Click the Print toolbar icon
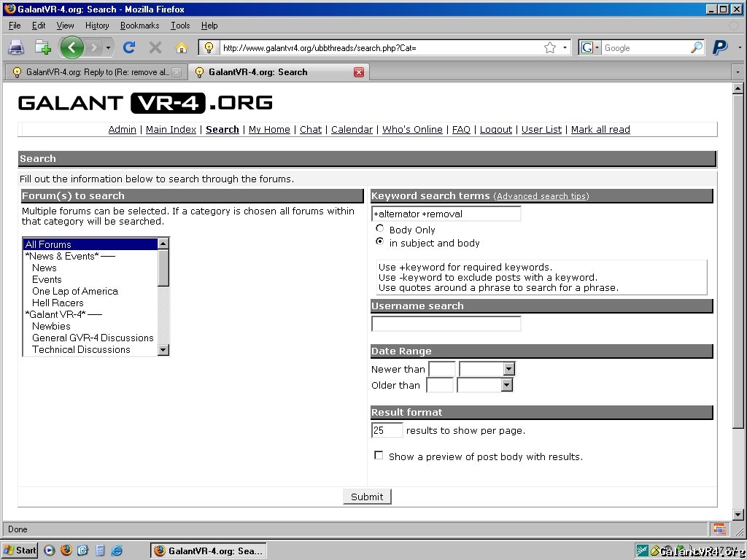This screenshot has height=560, width=747. tap(16, 47)
